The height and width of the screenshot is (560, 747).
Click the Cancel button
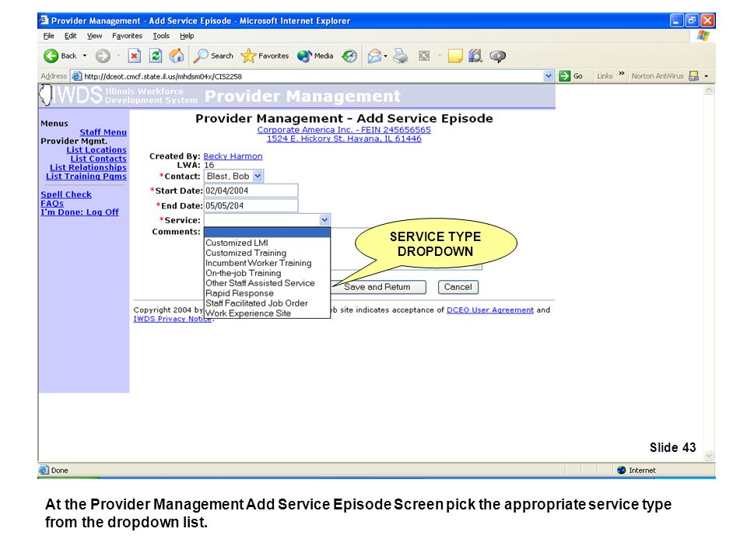pos(458,287)
